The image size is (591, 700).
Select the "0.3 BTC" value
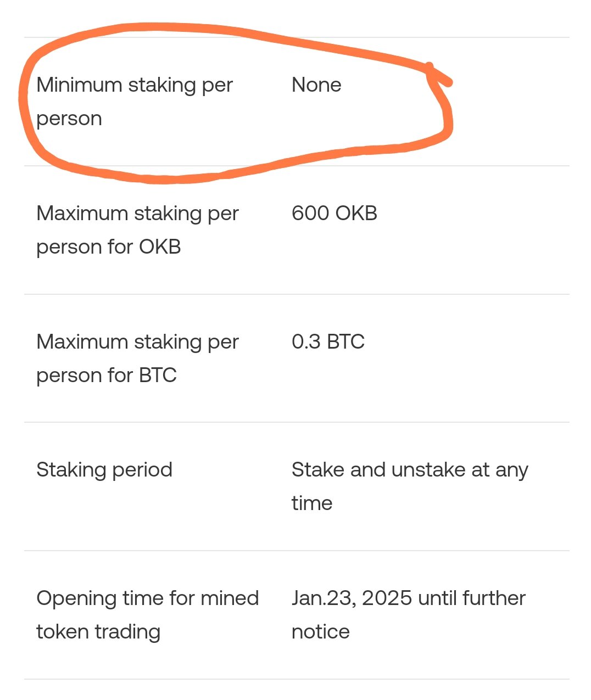click(x=328, y=342)
